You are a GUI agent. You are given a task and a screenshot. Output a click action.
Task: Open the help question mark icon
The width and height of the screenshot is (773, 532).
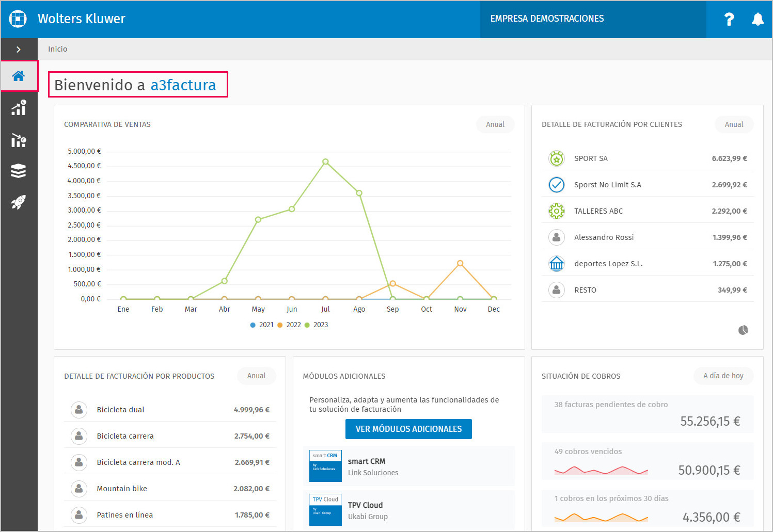click(x=729, y=19)
